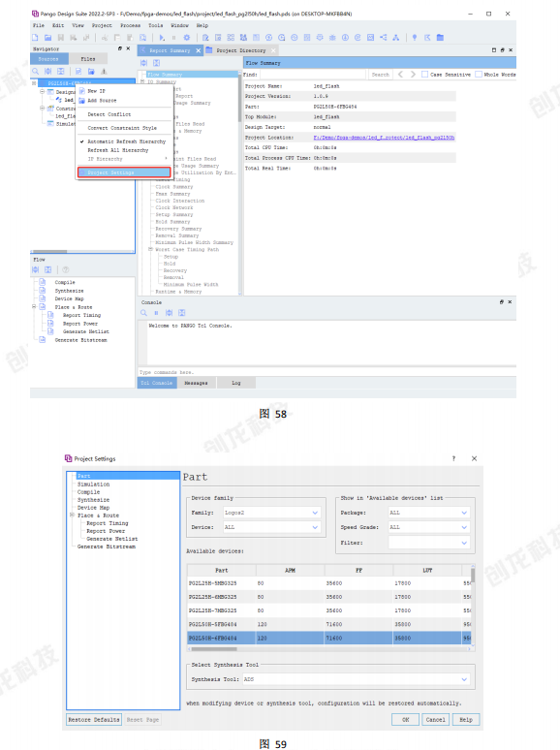Switch to the Files tab in Navigator
The height and width of the screenshot is (750, 560).
coord(88,59)
